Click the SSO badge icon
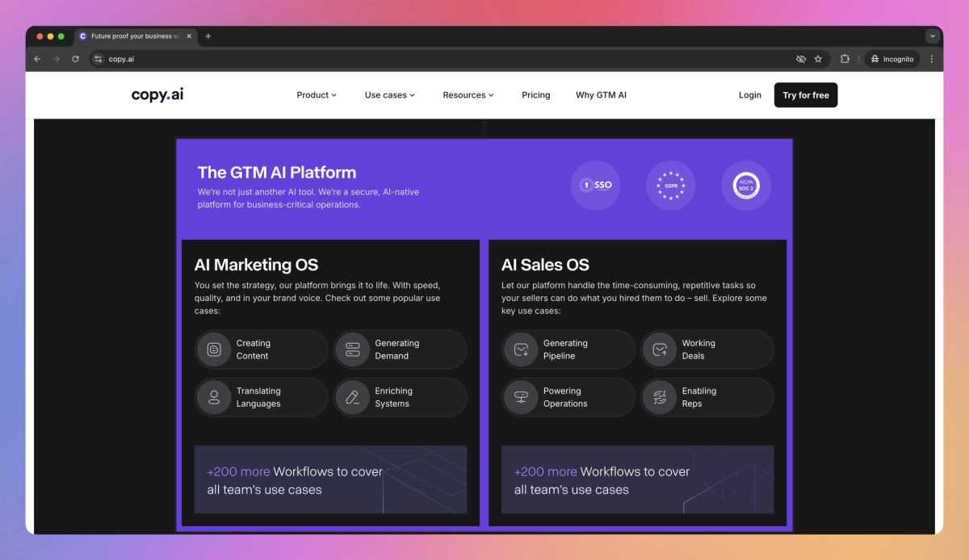 point(595,186)
